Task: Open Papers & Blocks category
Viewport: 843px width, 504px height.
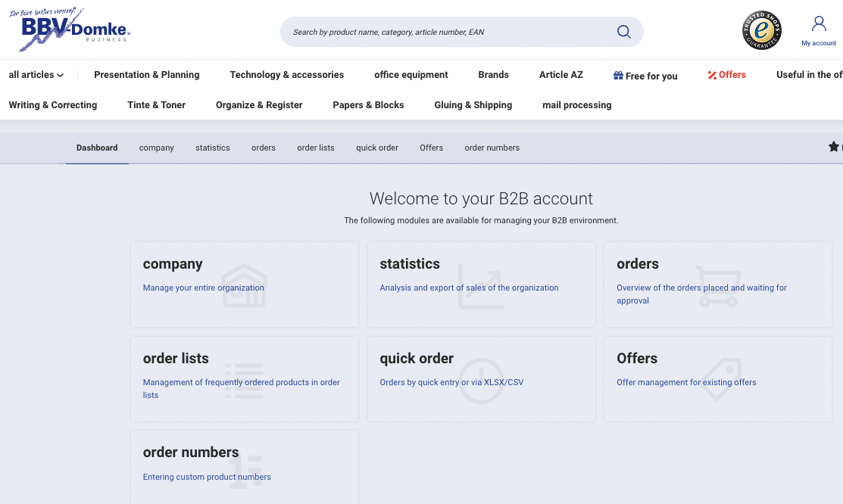Action: tap(368, 104)
